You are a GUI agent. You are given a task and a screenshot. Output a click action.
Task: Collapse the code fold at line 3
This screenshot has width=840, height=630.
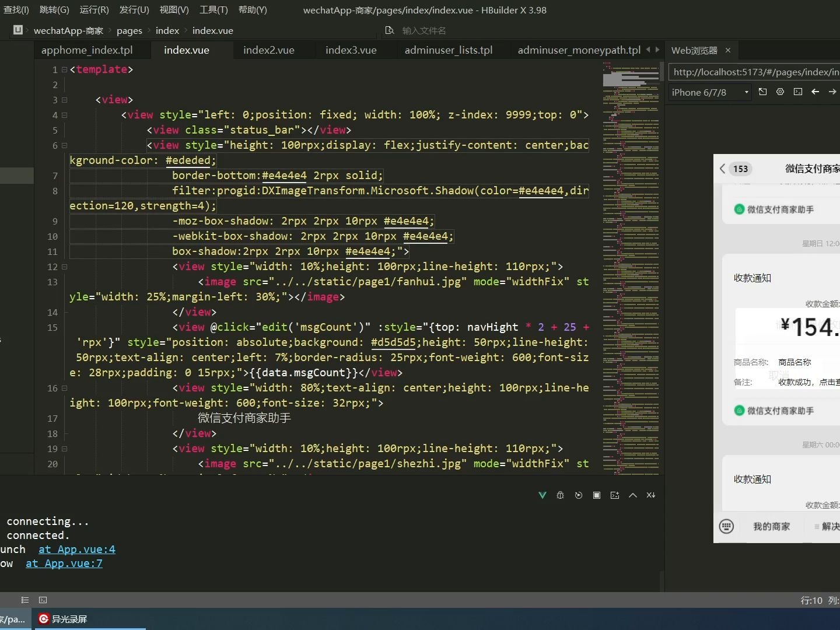65,100
